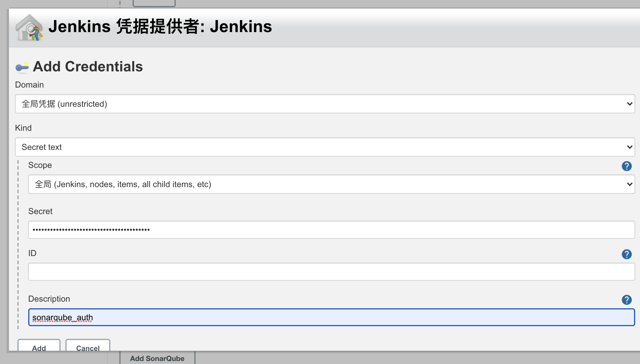The image size is (640, 364).
Task: Focus the Secret password field
Action: tap(331, 230)
